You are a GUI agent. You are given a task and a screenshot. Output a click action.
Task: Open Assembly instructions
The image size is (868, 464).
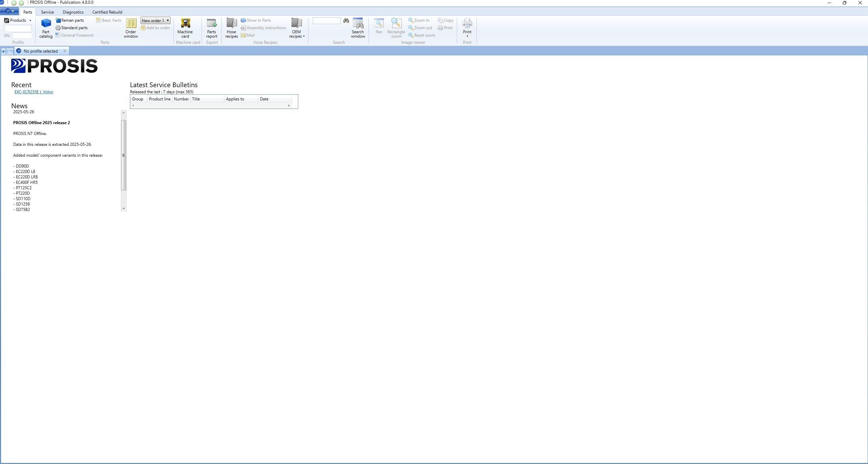click(263, 28)
